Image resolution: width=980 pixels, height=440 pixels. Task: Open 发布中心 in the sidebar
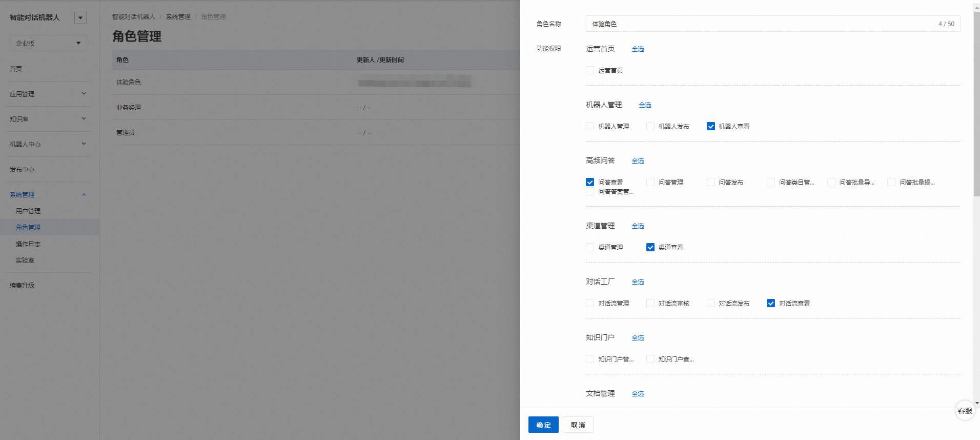point(22,169)
